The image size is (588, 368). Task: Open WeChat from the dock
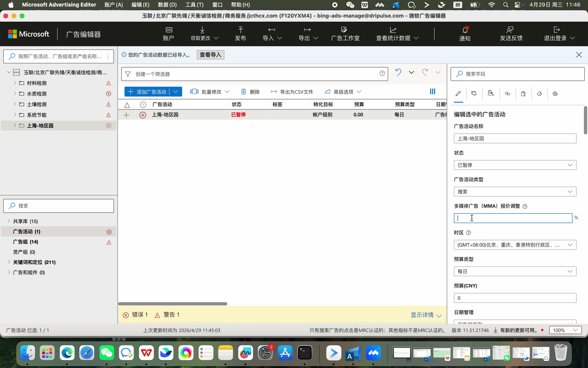[107, 353]
